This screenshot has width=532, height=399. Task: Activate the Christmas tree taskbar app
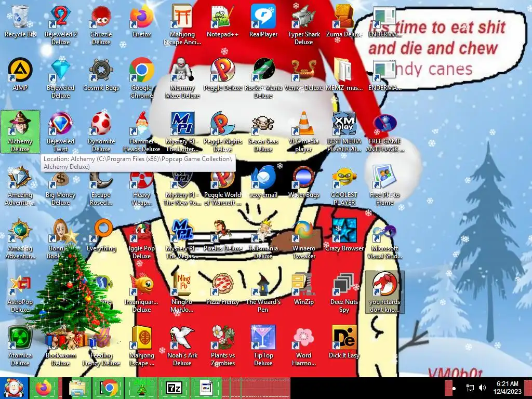141,388
